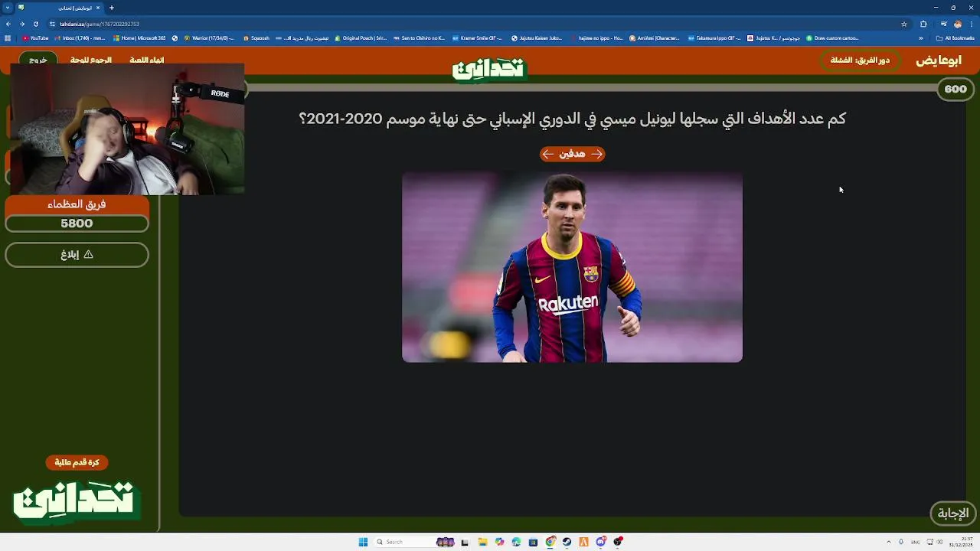The height and width of the screenshot is (551, 980).
Task: Open the Jujutsu Kaisen bookmark
Action: (537, 37)
